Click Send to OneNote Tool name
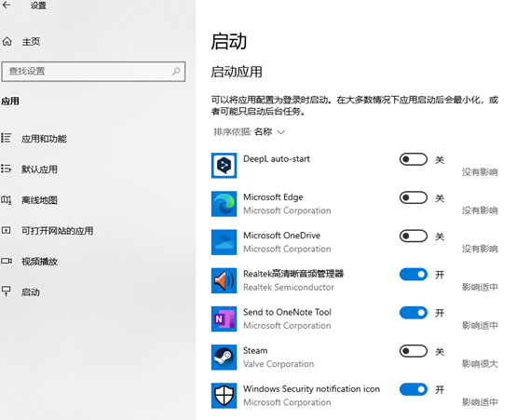Image resolution: width=516 pixels, height=420 pixels. 287,312
